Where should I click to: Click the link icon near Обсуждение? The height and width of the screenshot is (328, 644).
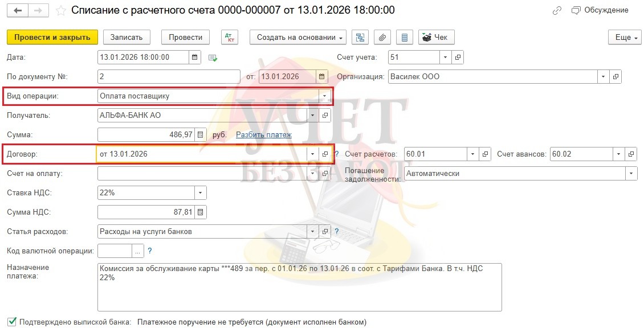pos(557,11)
